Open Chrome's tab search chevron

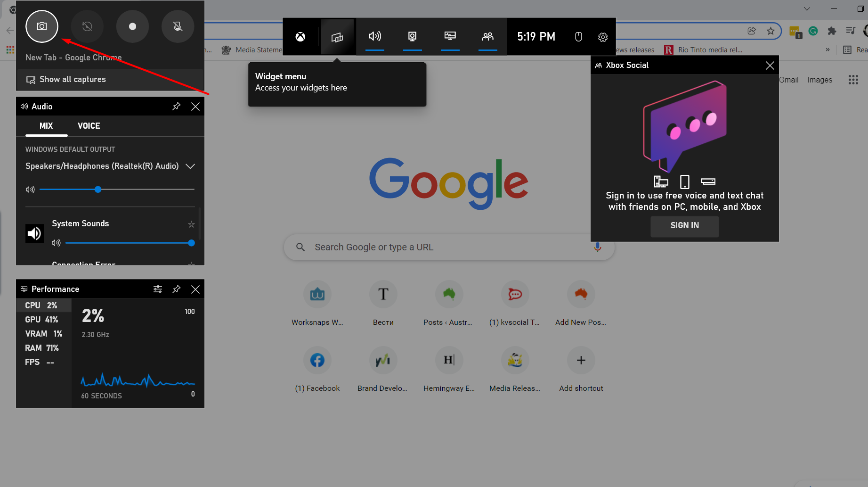click(x=807, y=8)
